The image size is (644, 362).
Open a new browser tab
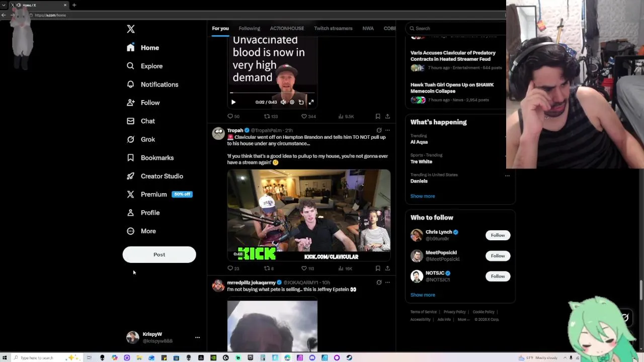[x=74, y=5]
